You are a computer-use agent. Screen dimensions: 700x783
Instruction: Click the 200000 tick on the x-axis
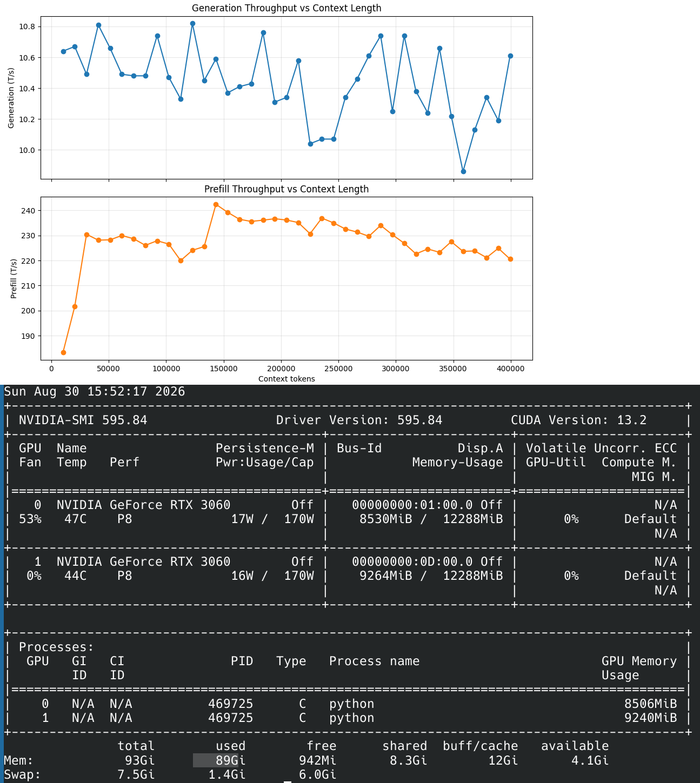pos(281,369)
